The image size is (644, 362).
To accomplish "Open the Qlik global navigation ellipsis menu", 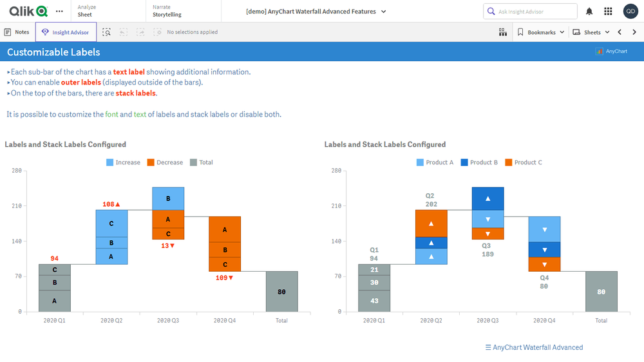I will [x=59, y=11].
